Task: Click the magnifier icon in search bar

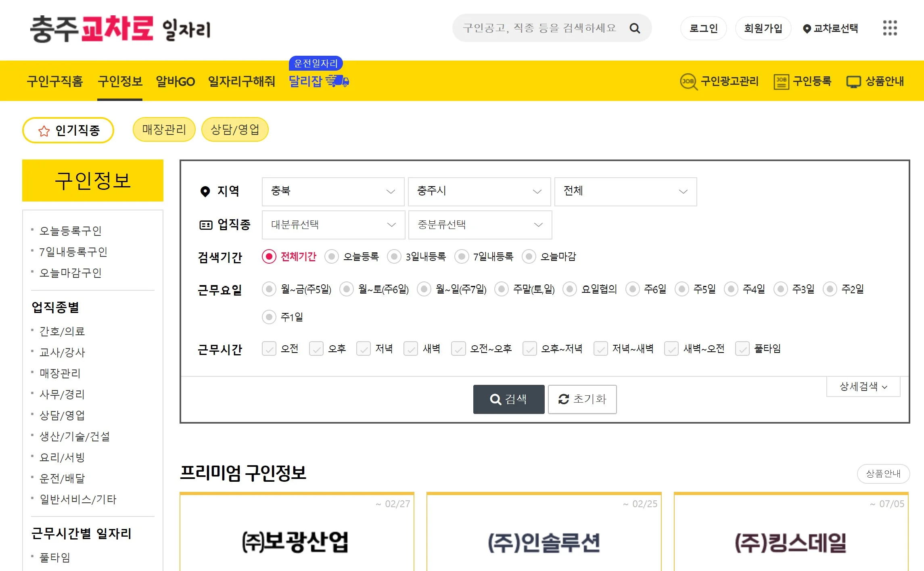Action: pyautogui.click(x=635, y=28)
